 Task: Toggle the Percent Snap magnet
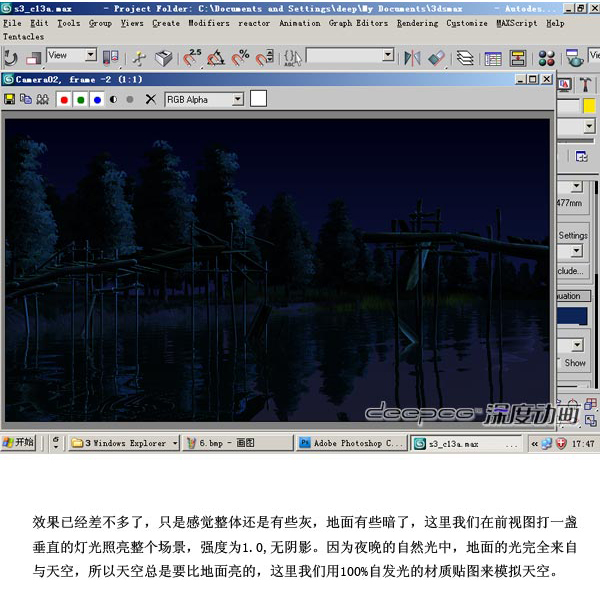pyautogui.click(x=240, y=58)
